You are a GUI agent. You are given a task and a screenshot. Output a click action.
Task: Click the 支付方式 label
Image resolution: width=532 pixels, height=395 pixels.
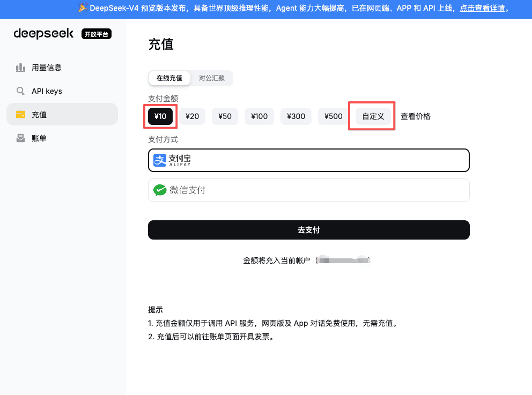163,139
